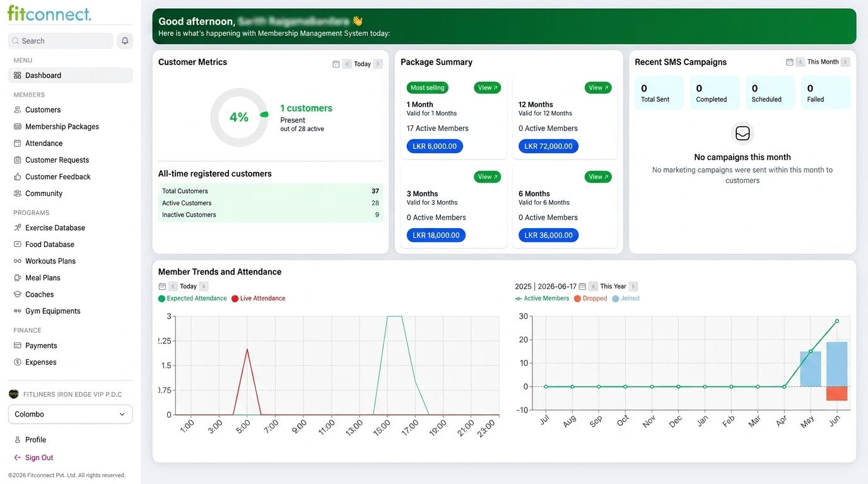The width and height of the screenshot is (868, 484).
Task: Go to the next day in the attendance chart
Action: [203, 286]
